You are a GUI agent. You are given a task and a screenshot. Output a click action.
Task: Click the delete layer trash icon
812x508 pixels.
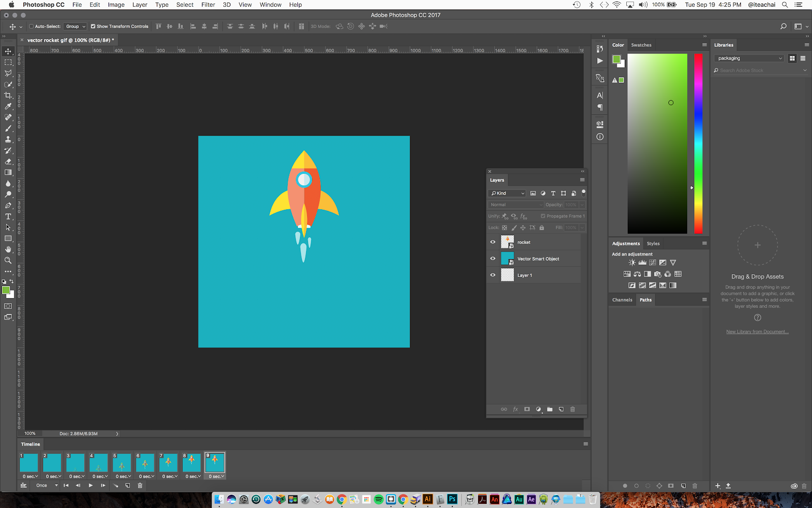572,409
